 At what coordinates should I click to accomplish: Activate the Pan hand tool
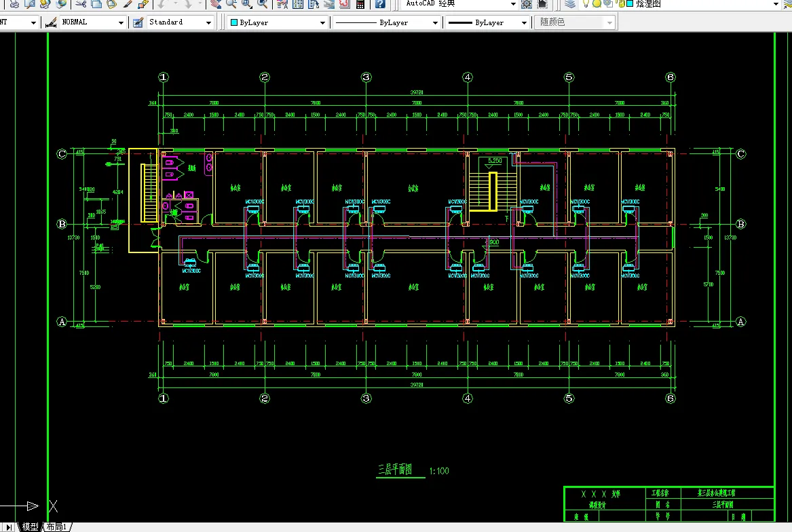(x=216, y=4)
